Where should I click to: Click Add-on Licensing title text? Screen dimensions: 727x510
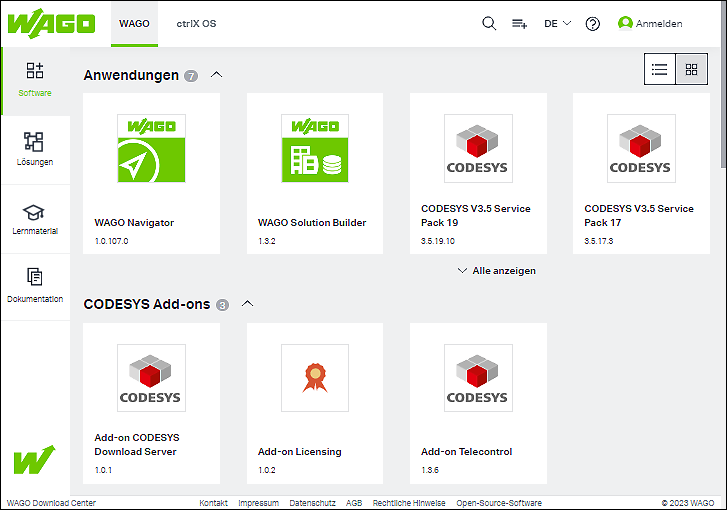coord(300,452)
